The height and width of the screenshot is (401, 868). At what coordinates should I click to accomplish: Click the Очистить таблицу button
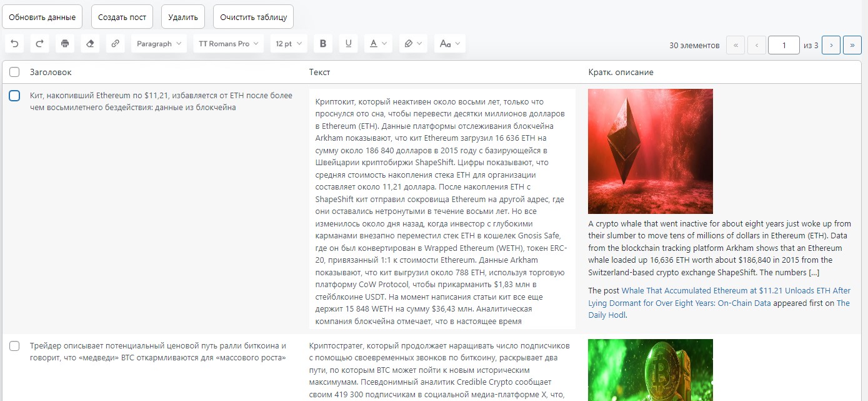[x=253, y=17]
